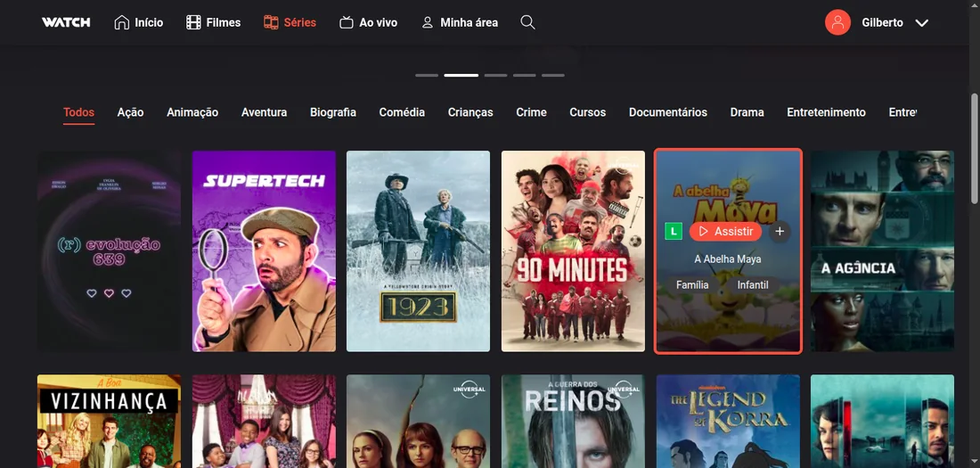Screen dimensions: 980x468
Task: Select the Comédia genre tab
Action: [x=402, y=112]
